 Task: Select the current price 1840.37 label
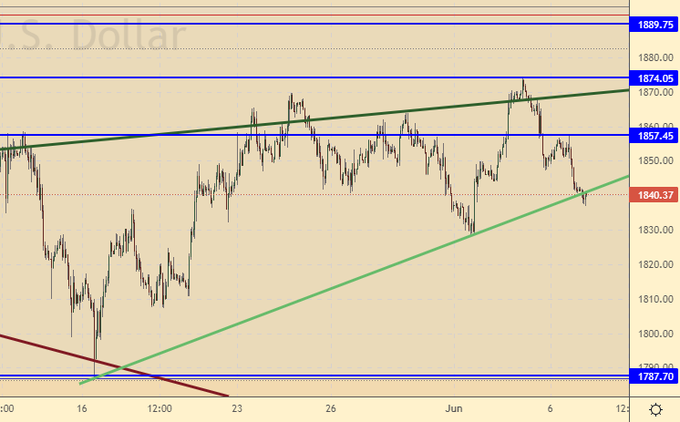pyautogui.click(x=655, y=195)
